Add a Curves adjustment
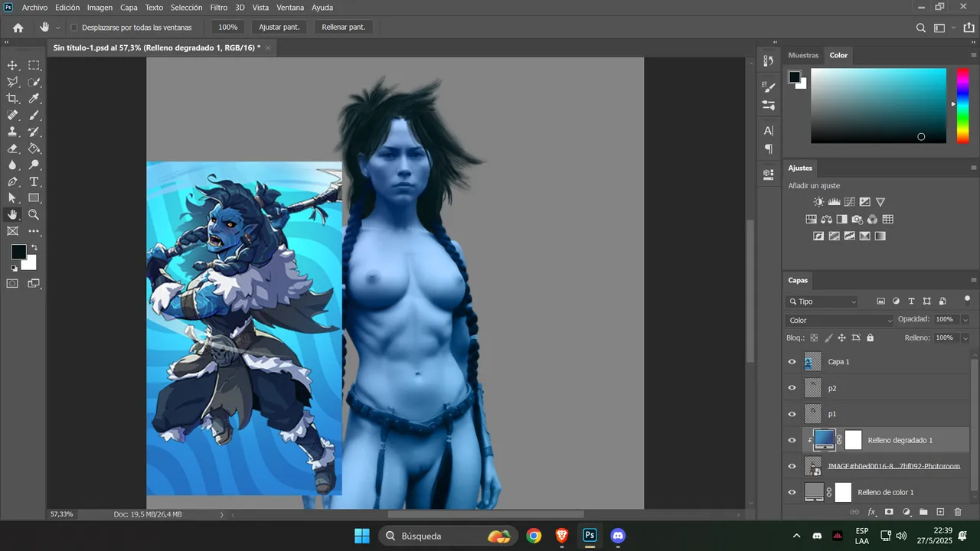The image size is (980, 551). point(849,202)
